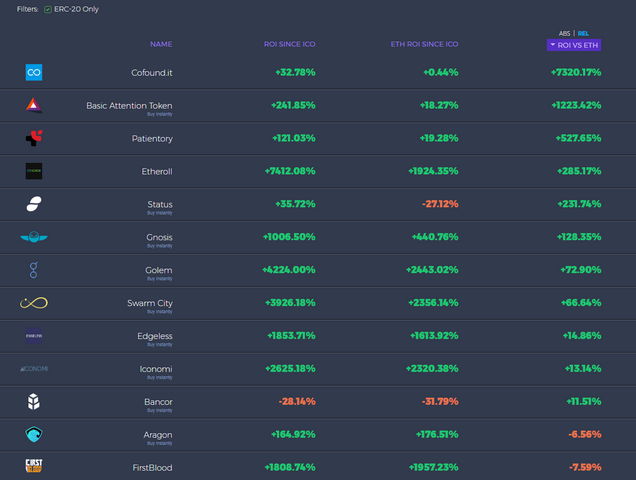Switch to ABS view mode

(x=564, y=33)
